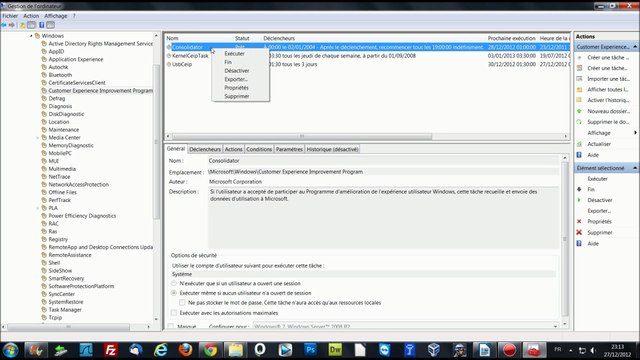Toggle the action pane toolbar icon
The height and width of the screenshot is (360, 640).
(50, 25)
